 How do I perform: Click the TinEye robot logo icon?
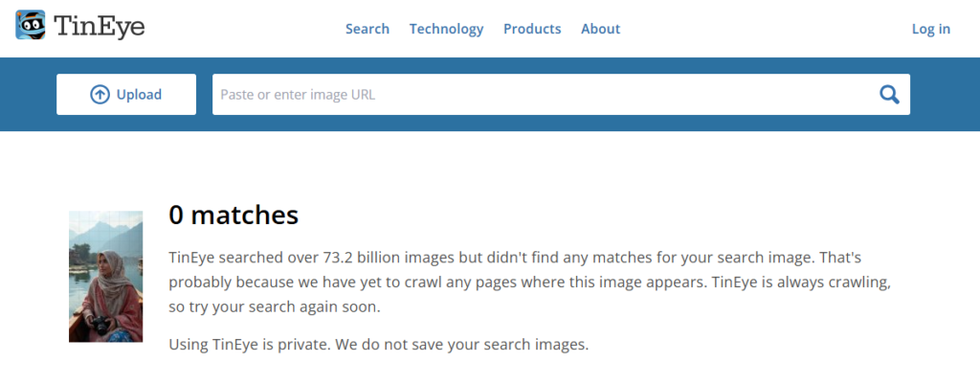(x=31, y=25)
